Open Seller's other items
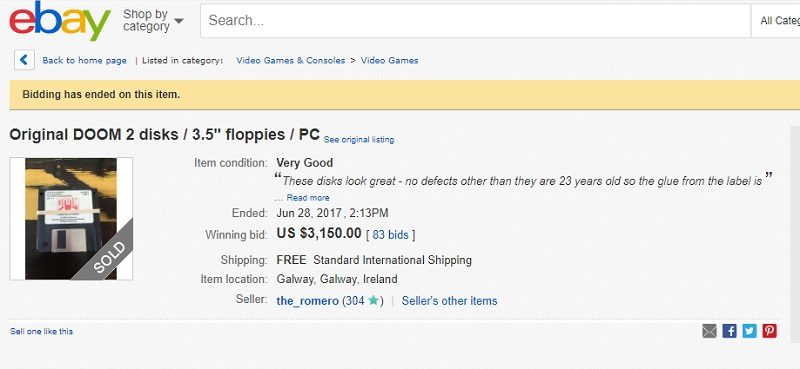800x369 pixels. click(449, 301)
